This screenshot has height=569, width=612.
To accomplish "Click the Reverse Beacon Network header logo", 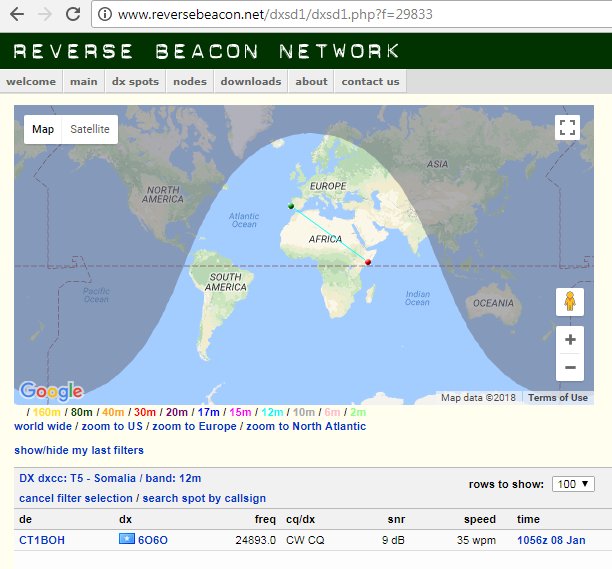I will [x=206, y=51].
